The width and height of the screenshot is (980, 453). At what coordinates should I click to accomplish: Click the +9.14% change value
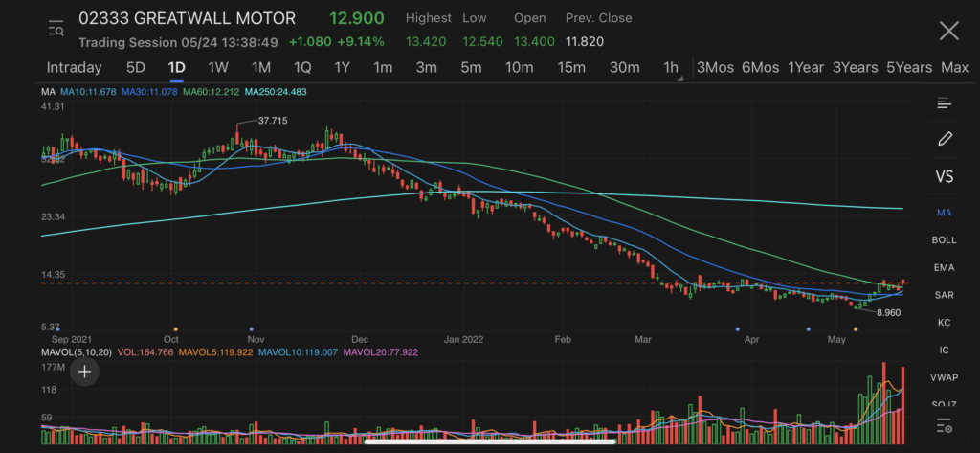tap(361, 42)
